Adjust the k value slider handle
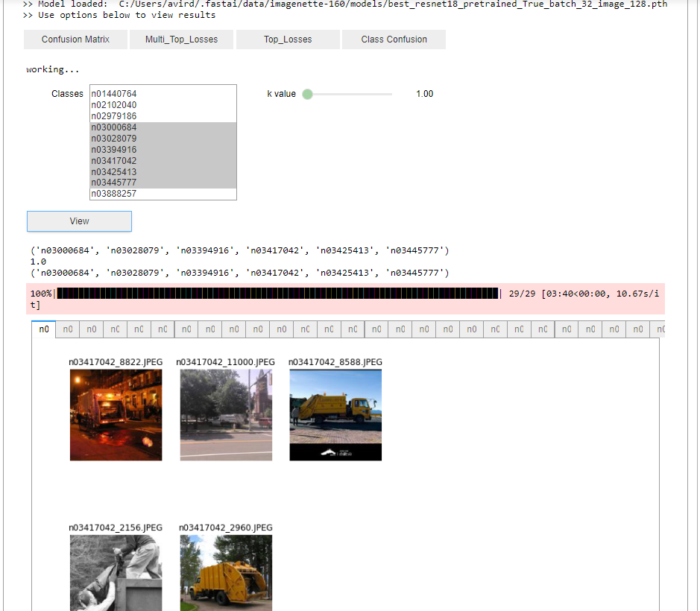 (x=308, y=94)
